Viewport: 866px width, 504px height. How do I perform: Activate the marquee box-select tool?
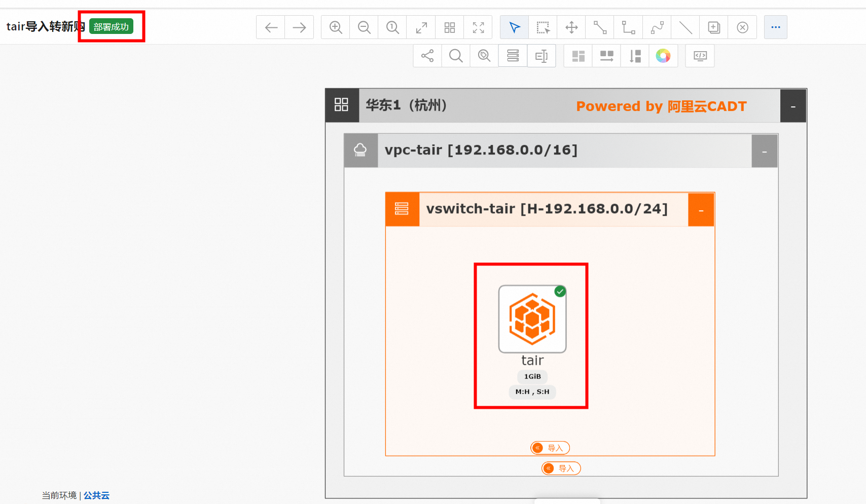tap(543, 27)
